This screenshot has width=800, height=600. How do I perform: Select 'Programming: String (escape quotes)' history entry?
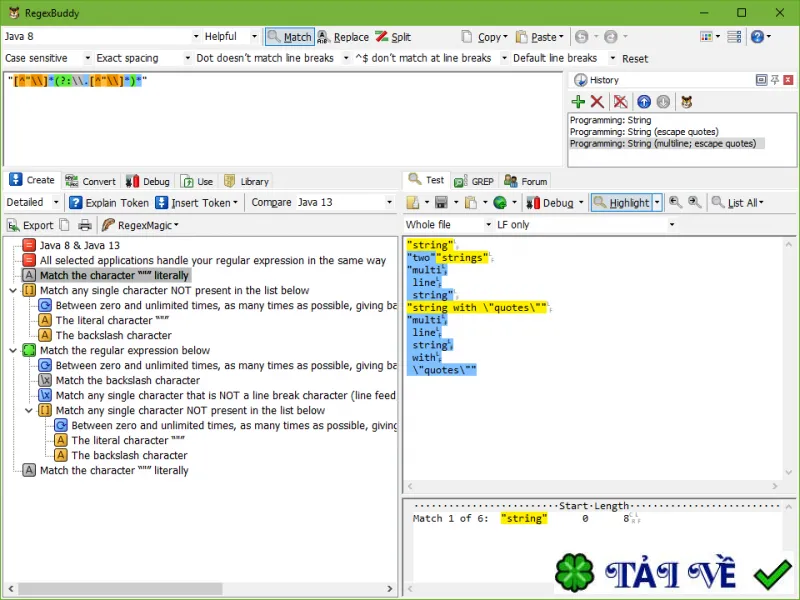[644, 132]
